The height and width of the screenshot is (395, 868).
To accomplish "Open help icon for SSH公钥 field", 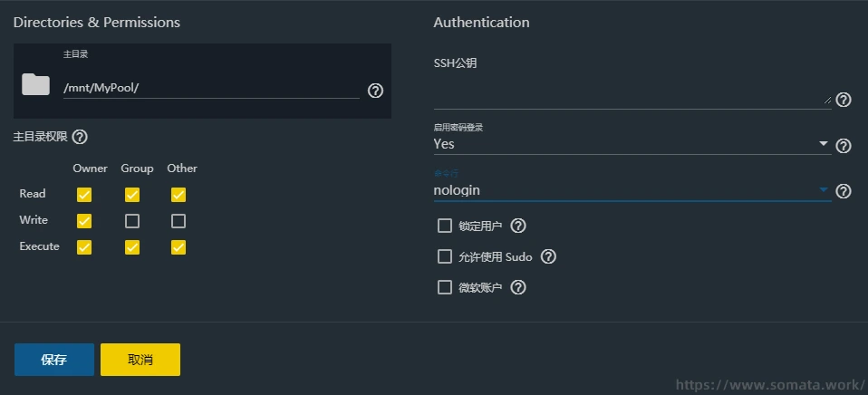I will pos(844,100).
